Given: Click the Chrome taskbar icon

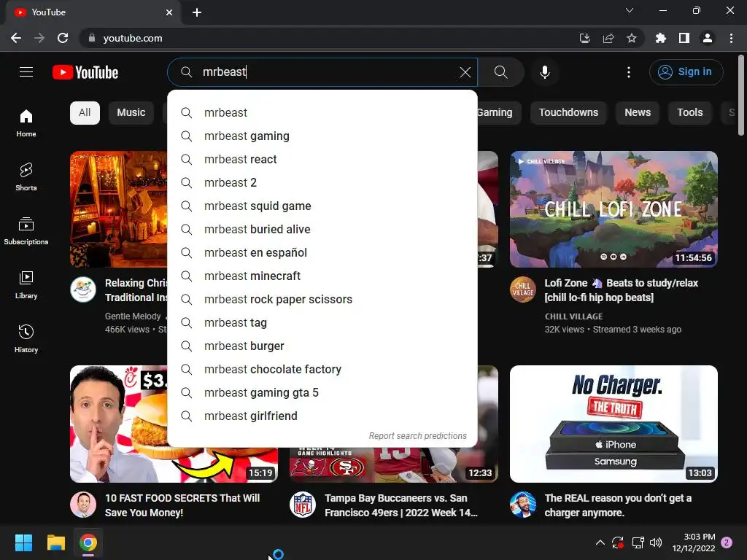Looking at the screenshot, I should [x=88, y=542].
